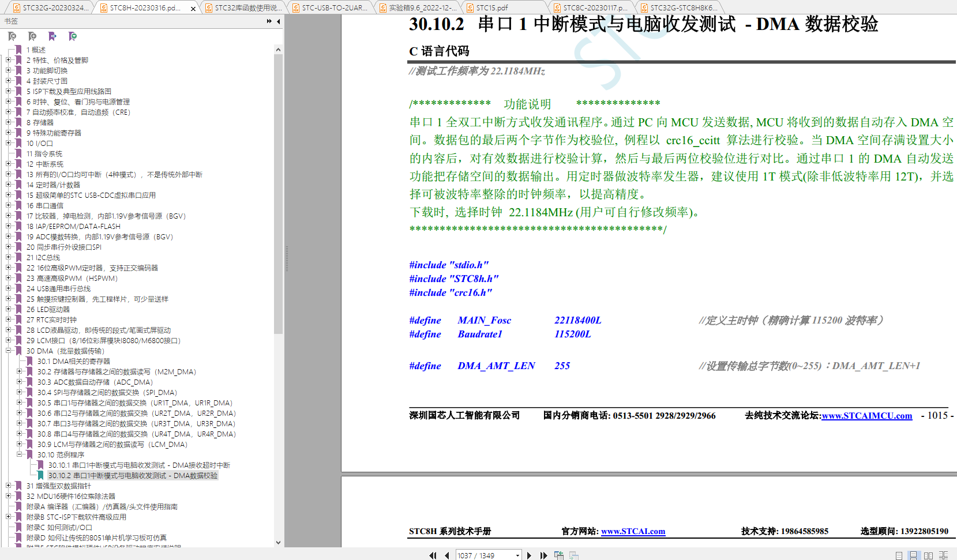The height and width of the screenshot is (560, 957).
Task: Expand the 30.5 串口1 DMA node
Action: 19,403
